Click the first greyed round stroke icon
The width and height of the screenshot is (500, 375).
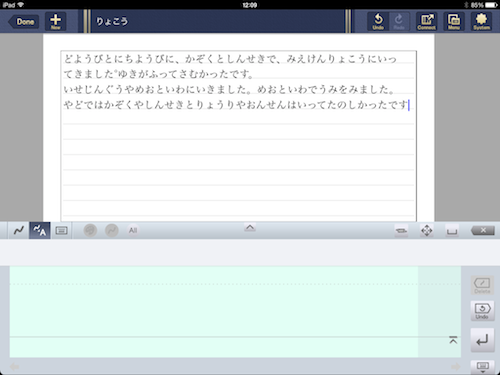click(x=90, y=230)
